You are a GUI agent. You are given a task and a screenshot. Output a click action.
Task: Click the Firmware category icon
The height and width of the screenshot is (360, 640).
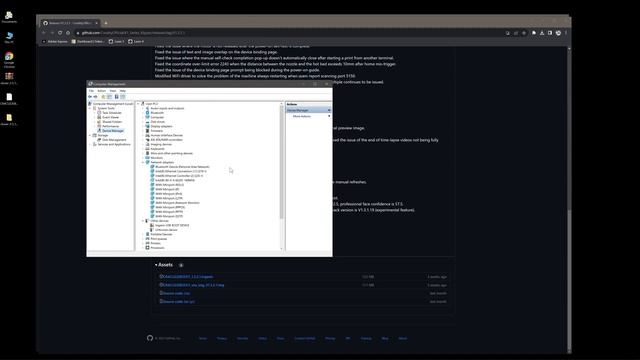148,131
